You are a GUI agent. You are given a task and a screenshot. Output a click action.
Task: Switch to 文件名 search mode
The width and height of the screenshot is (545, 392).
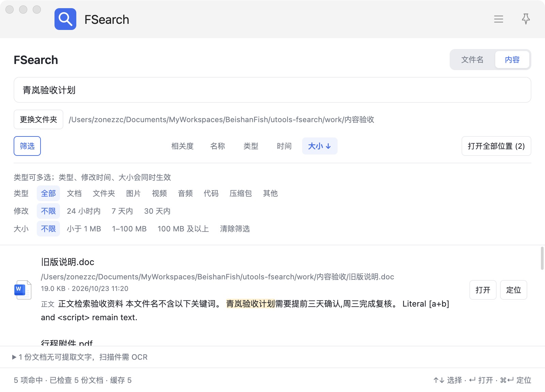pyautogui.click(x=472, y=60)
